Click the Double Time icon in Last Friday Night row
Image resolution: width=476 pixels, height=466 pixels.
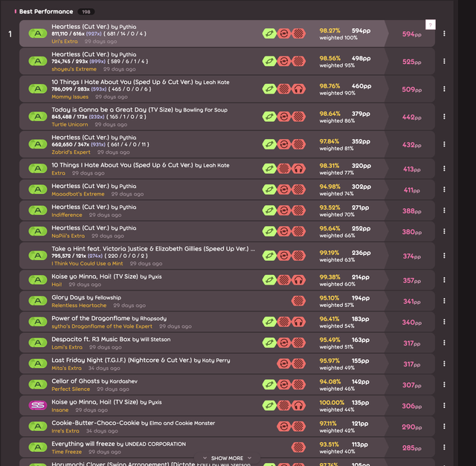click(284, 363)
